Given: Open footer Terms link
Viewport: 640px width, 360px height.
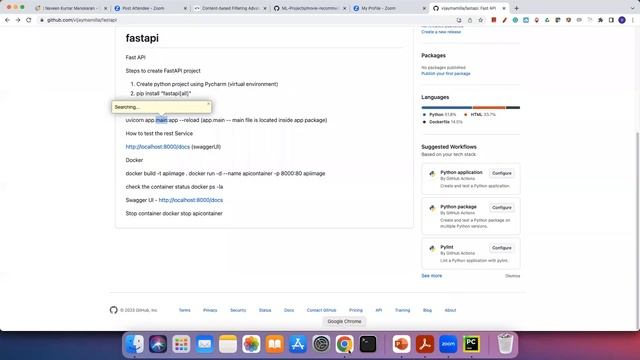Looking at the screenshot, I should [184, 310].
